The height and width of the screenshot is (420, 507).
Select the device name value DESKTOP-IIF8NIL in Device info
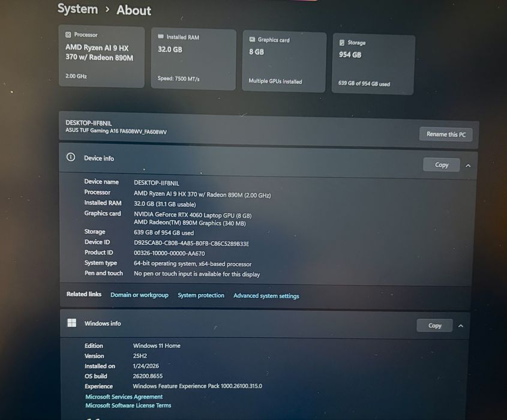pos(157,183)
